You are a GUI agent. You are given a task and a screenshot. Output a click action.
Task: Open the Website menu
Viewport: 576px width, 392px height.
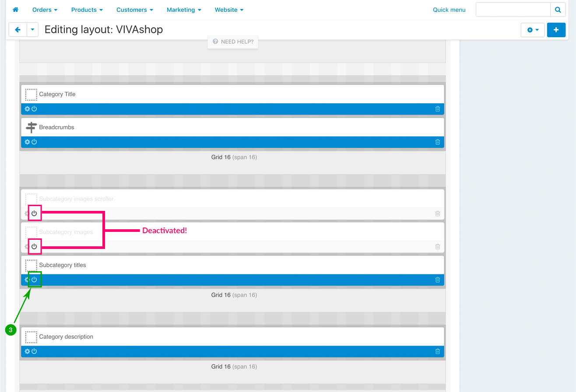(x=229, y=10)
